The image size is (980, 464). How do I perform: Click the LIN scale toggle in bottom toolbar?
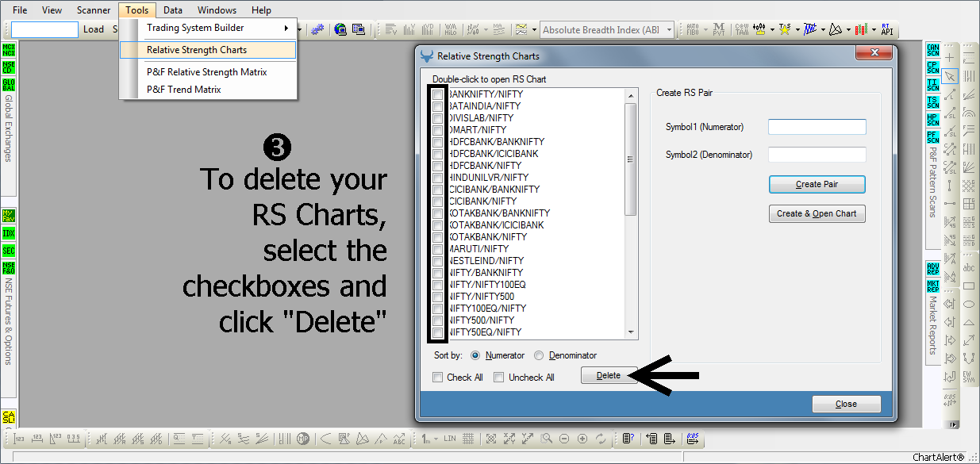pos(450,438)
